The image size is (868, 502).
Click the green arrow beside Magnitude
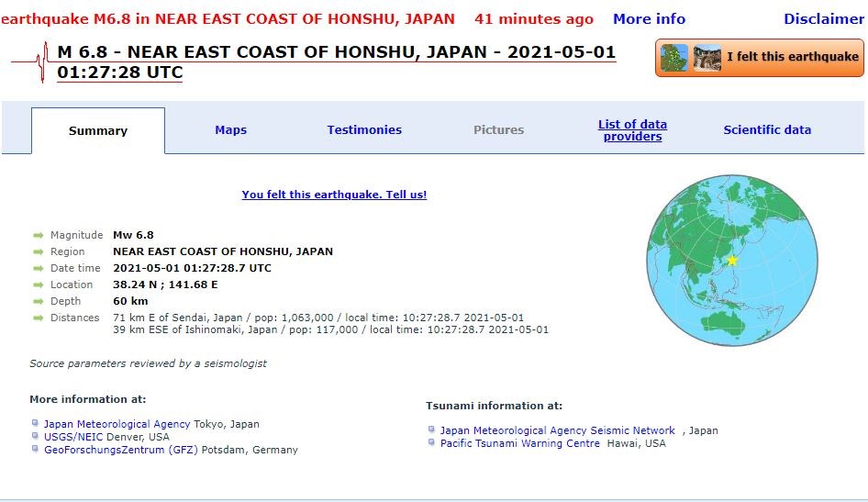(x=39, y=235)
